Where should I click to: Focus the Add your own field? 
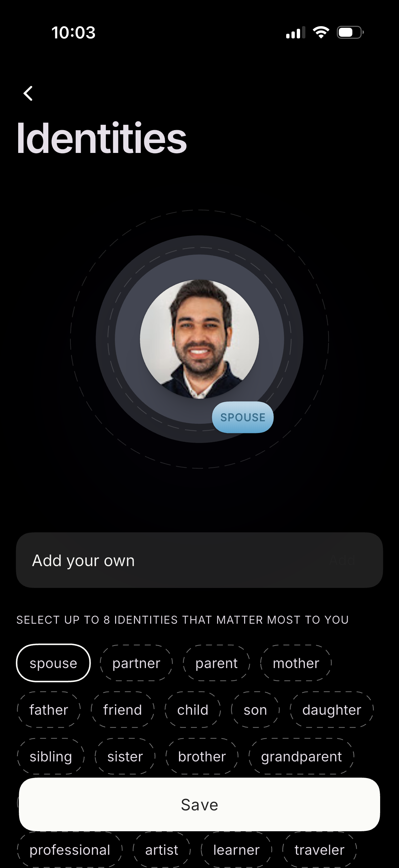coord(199,560)
